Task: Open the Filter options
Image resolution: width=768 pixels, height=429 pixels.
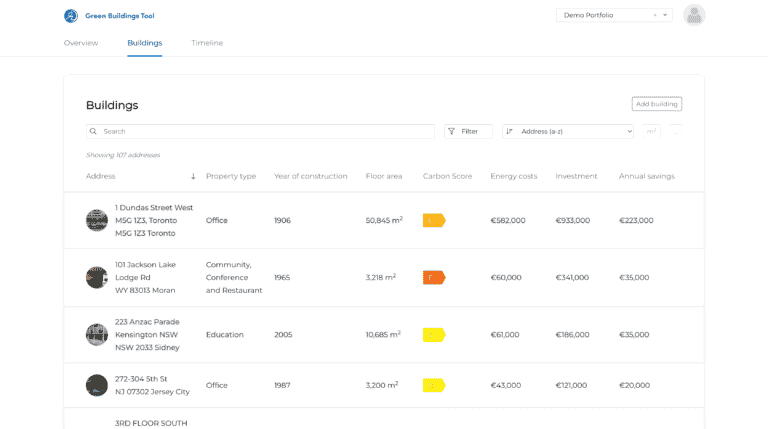Action: pyautogui.click(x=468, y=131)
